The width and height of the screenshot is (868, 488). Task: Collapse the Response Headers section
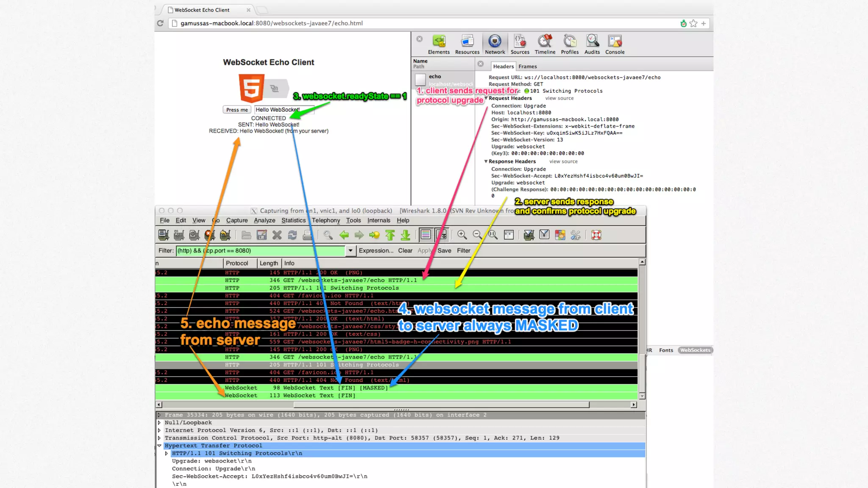486,161
